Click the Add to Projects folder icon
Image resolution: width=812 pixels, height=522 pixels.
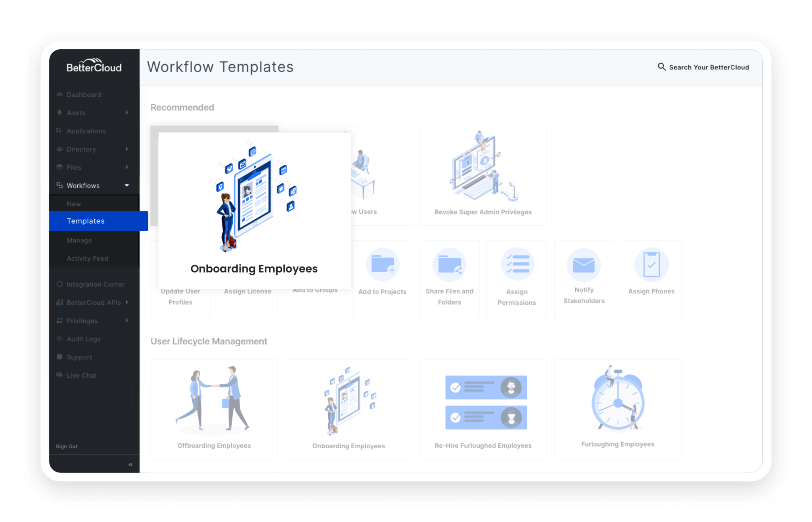(382, 265)
